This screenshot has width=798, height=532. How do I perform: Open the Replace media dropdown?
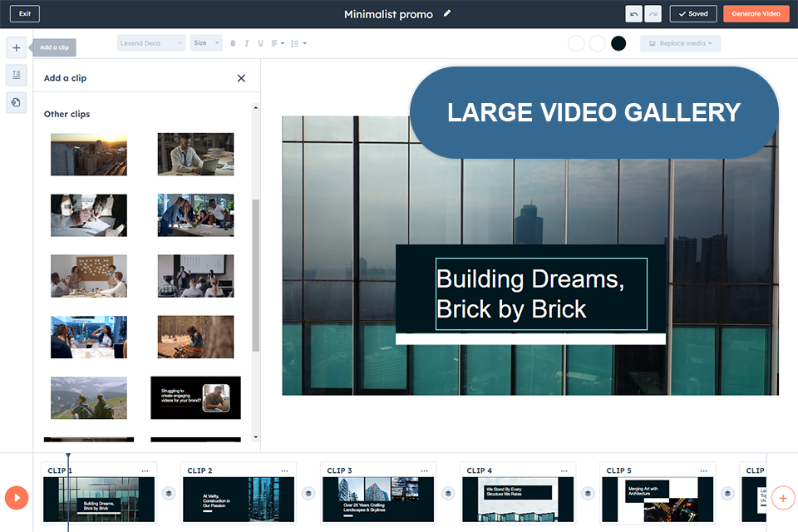(681, 43)
